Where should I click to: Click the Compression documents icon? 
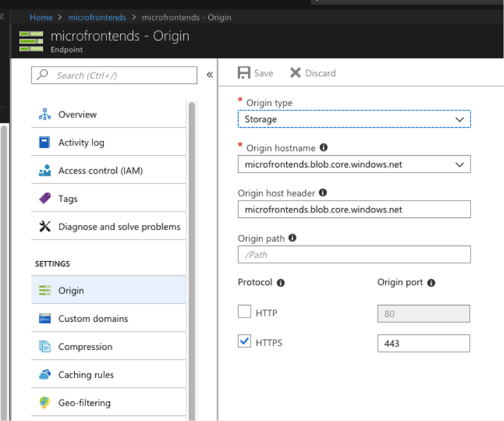pos(45,346)
